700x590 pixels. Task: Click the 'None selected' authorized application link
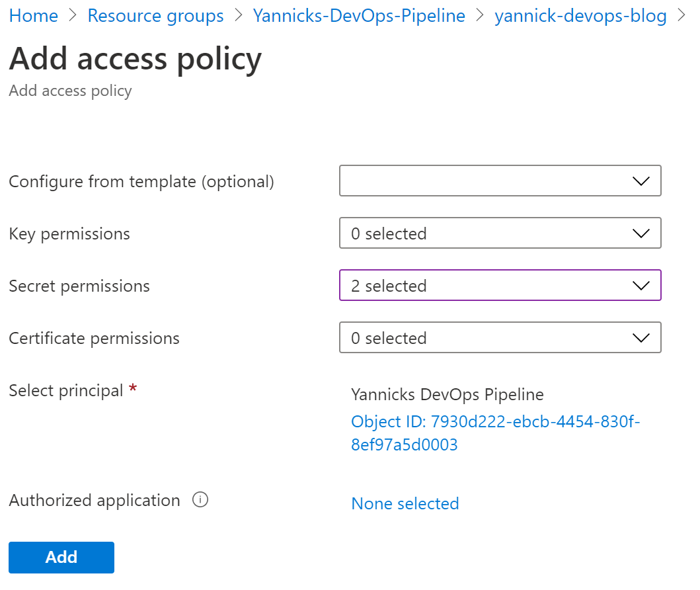[405, 504]
